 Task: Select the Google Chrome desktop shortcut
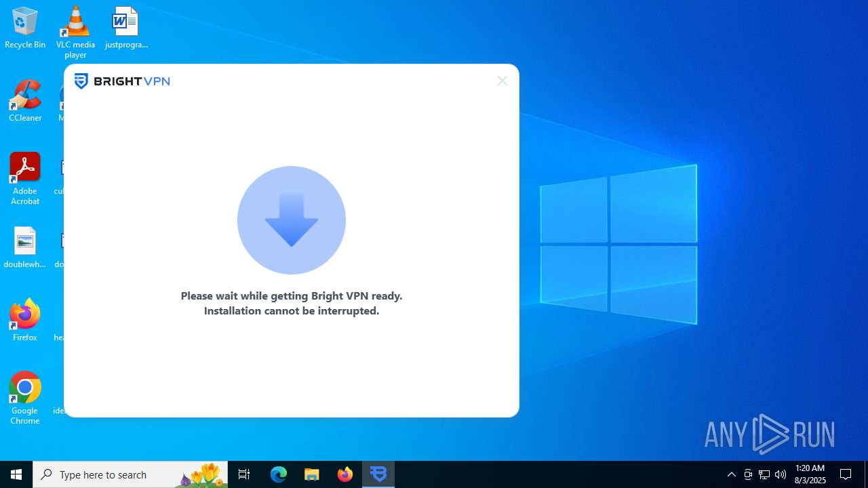(x=25, y=399)
